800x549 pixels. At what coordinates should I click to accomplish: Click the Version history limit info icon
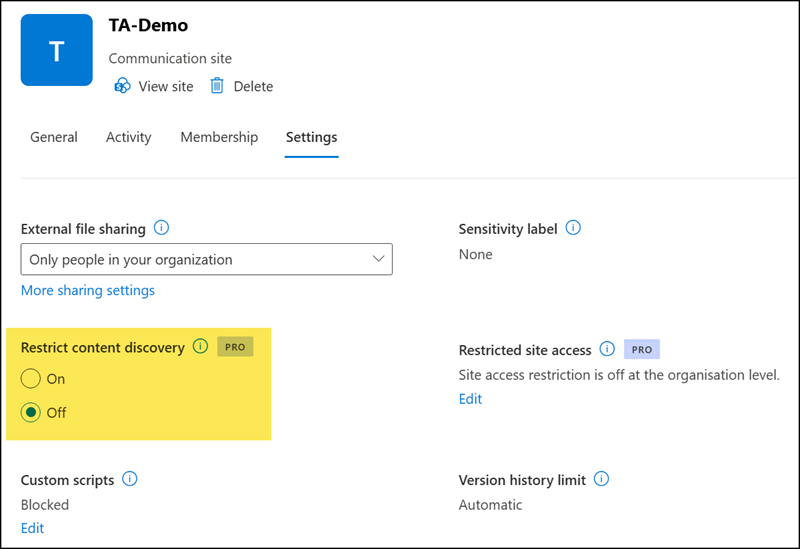coord(602,479)
